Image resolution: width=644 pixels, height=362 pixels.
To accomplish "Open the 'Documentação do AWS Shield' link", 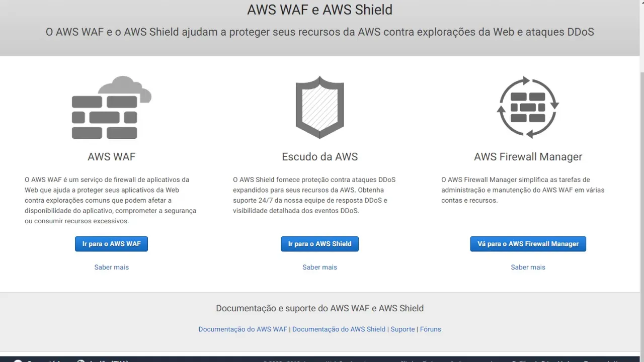I will tap(339, 329).
